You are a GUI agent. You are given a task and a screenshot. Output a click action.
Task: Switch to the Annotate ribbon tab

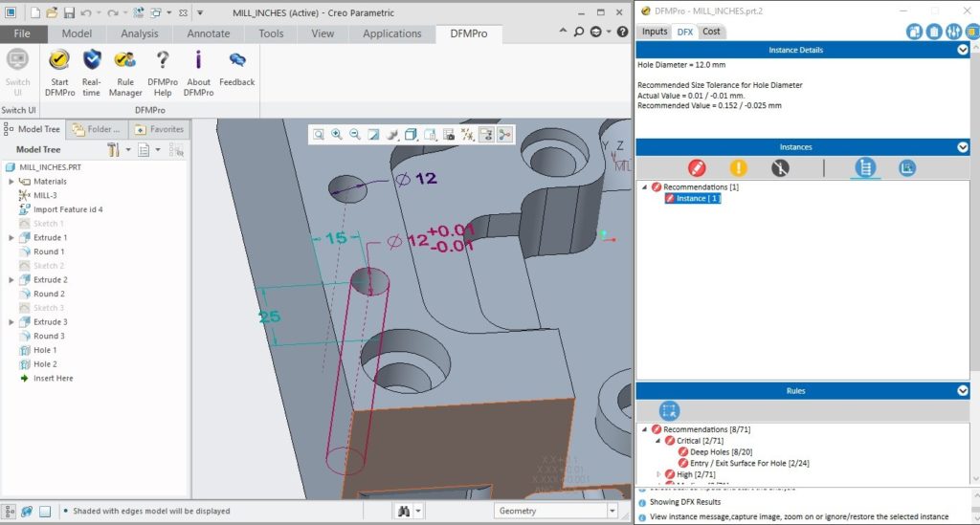[209, 33]
